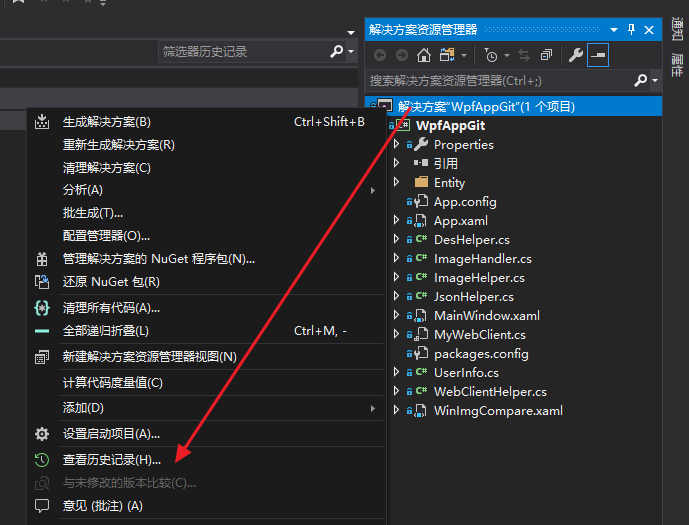Click the Properties wrench icon in tree
The image size is (689, 525).
point(421,144)
